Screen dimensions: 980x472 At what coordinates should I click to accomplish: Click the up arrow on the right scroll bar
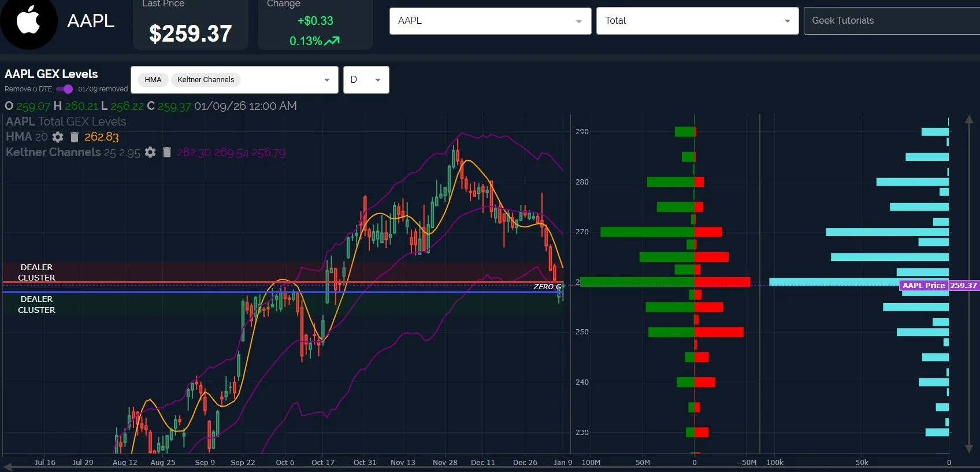[x=969, y=120]
